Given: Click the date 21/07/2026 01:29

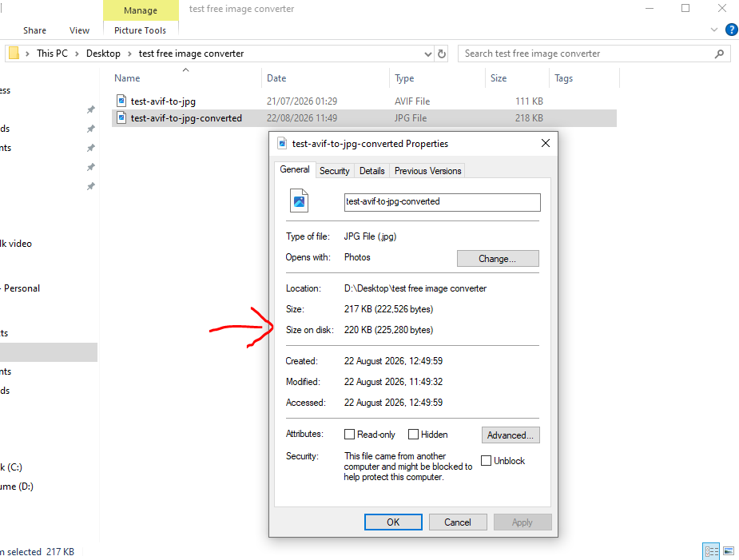Looking at the screenshot, I should (302, 101).
